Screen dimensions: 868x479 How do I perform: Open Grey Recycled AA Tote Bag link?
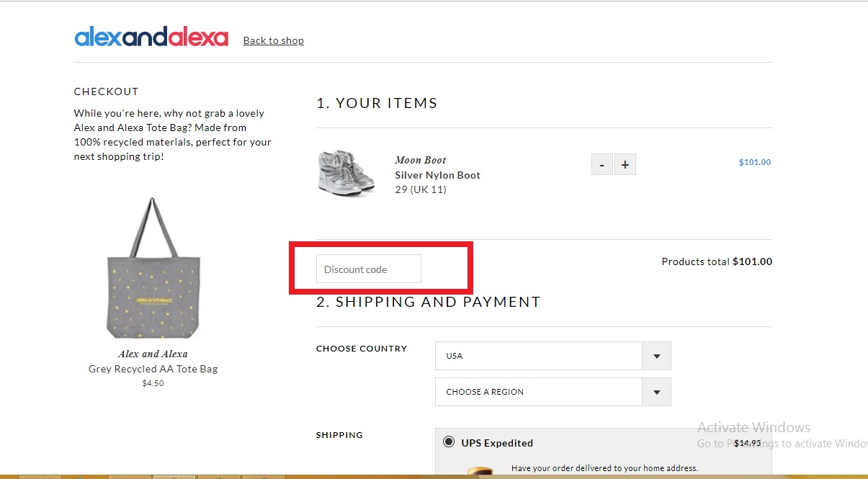tap(153, 369)
